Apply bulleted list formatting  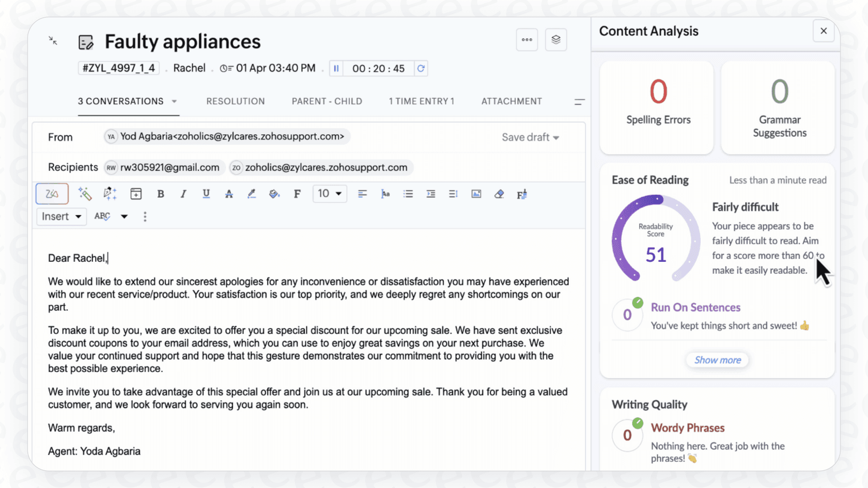[x=408, y=194]
